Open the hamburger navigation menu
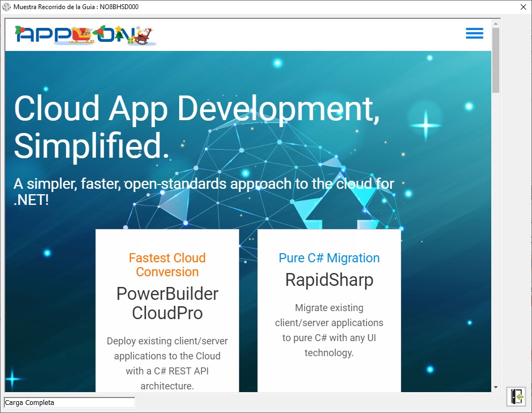Screen dimensions: 532x413 tap(474, 34)
